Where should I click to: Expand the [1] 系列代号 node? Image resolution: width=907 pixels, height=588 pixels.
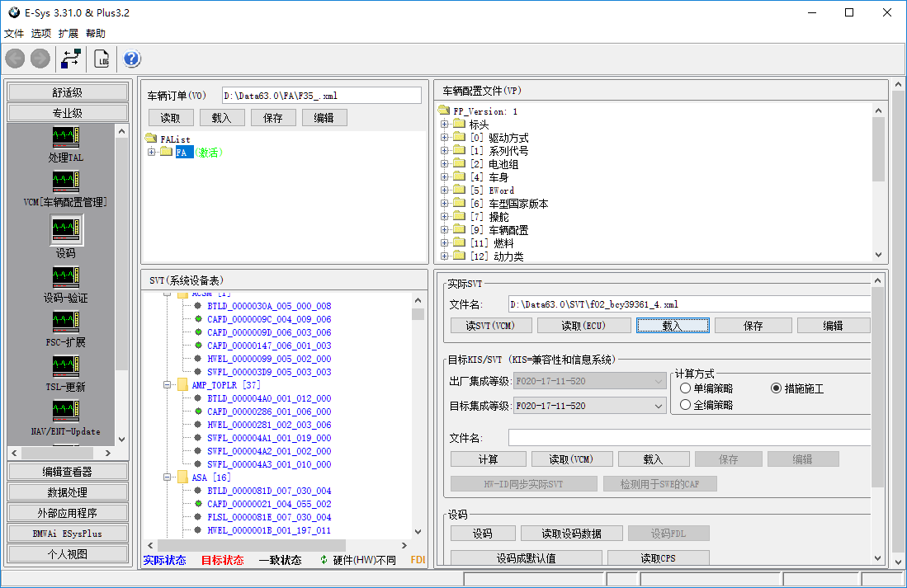click(444, 150)
